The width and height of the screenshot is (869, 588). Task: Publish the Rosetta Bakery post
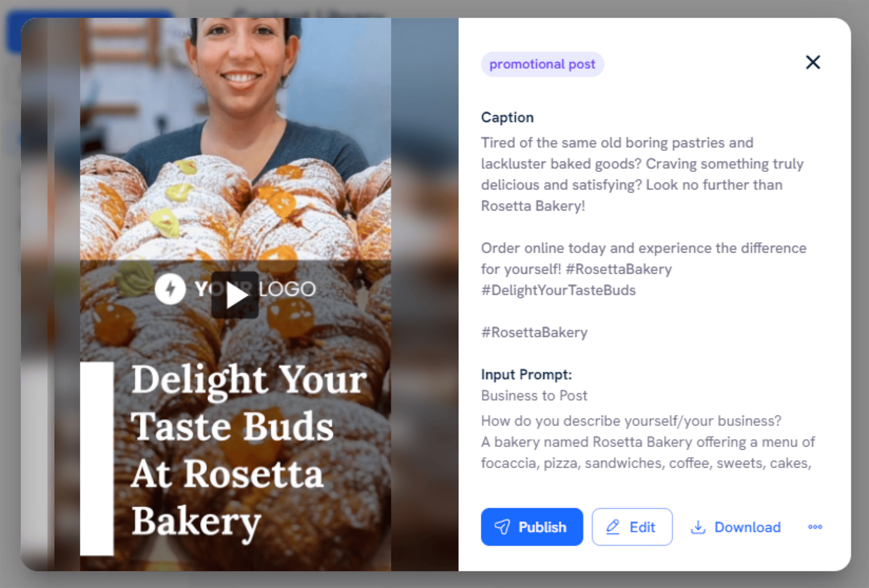pyautogui.click(x=532, y=527)
